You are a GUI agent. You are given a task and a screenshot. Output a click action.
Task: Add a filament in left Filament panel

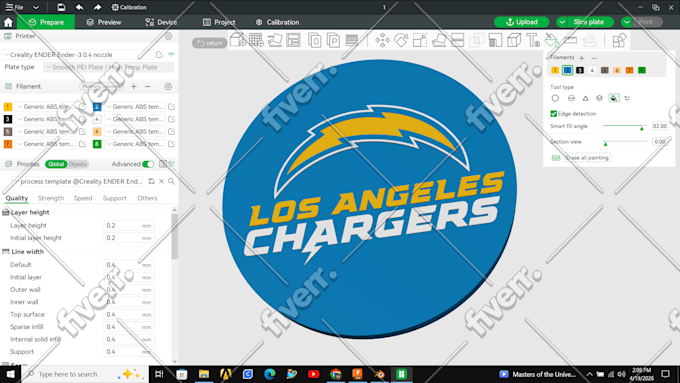point(134,87)
